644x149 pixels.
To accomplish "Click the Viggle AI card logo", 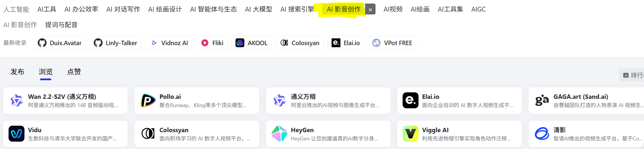I will [411, 134].
